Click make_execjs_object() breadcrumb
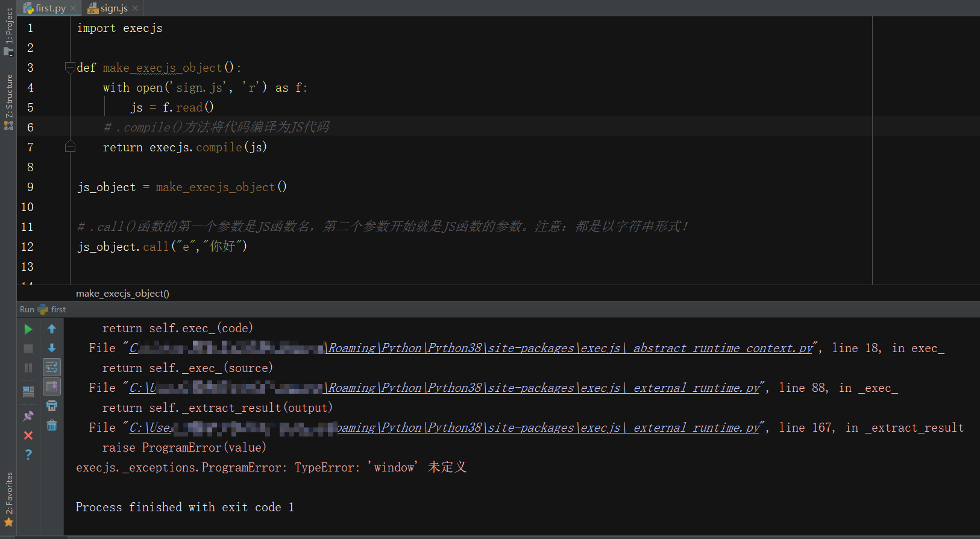The image size is (980, 539). (x=122, y=294)
